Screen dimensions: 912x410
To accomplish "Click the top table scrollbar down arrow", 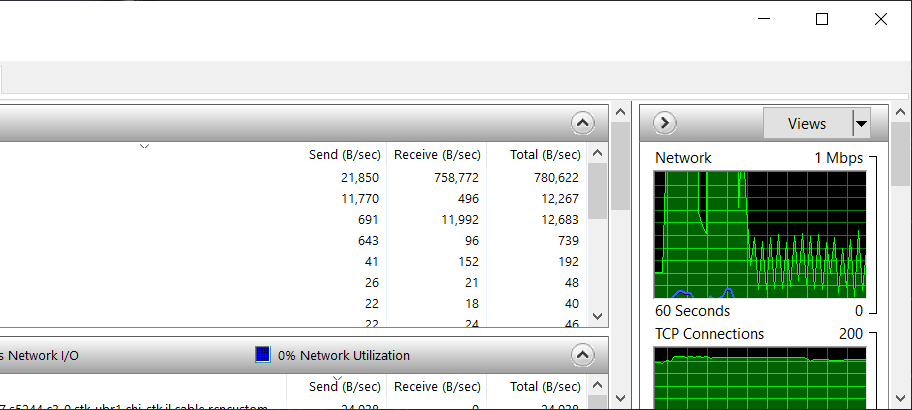I will 597,316.
